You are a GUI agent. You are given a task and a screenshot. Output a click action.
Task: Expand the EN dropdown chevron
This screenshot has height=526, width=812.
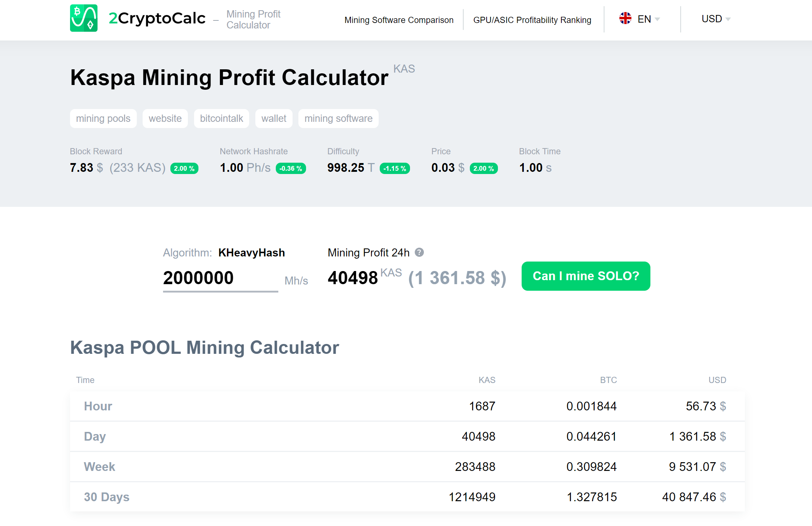pyautogui.click(x=657, y=19)
